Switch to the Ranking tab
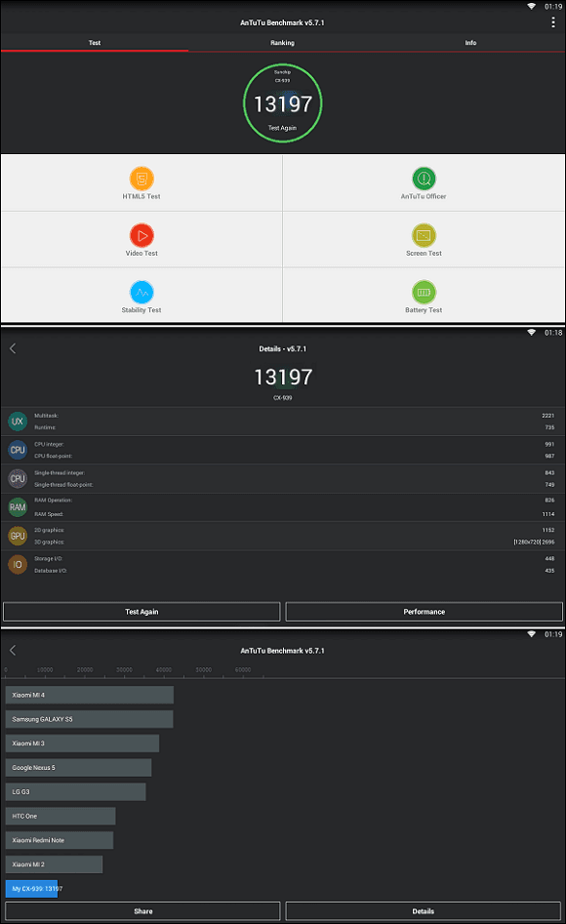The height and width of the screenshot is (924, 566). (282, 42)
